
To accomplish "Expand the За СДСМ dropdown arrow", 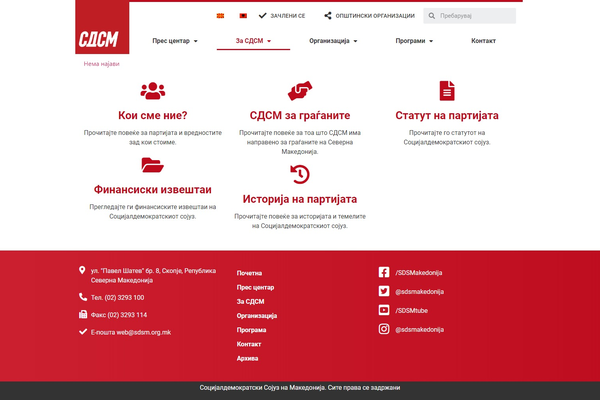I will [269, 41].
